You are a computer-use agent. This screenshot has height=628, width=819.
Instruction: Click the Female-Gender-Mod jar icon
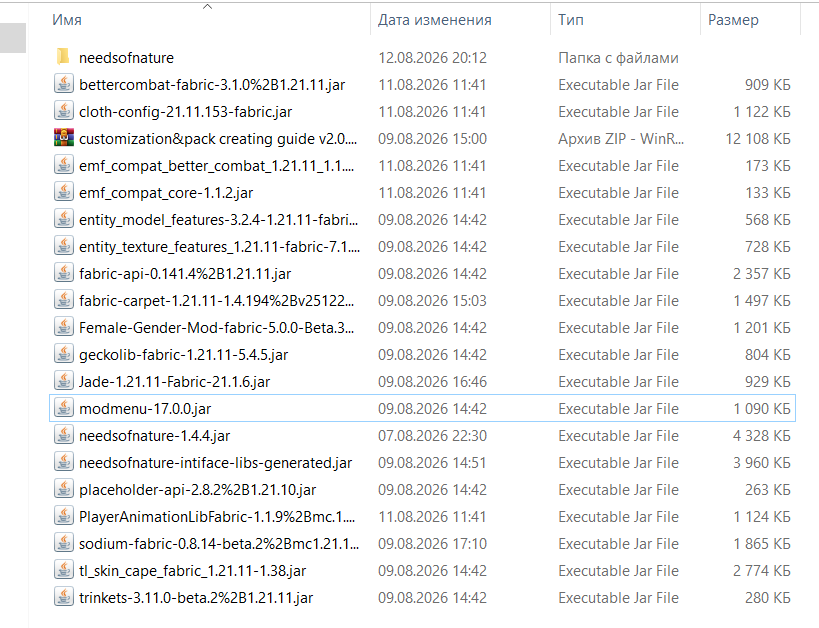pyautogui.click(x=64, y=327)
